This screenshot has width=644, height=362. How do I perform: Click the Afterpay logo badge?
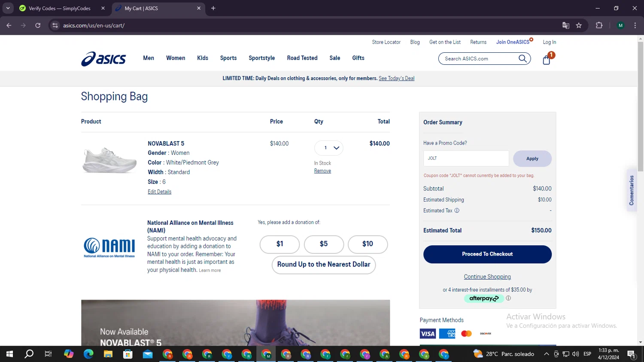(x=484, y=299)
